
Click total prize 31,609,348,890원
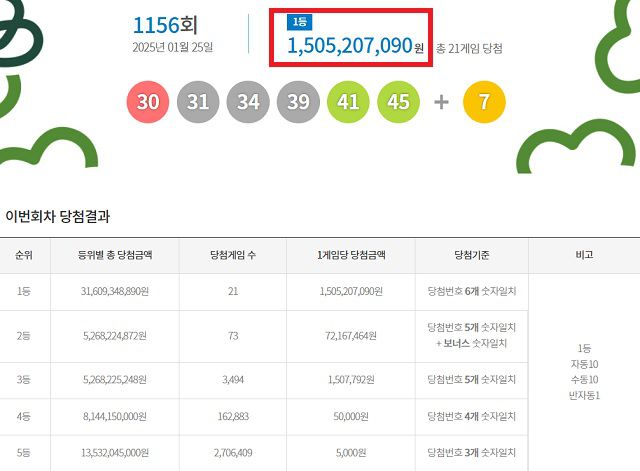115,291
